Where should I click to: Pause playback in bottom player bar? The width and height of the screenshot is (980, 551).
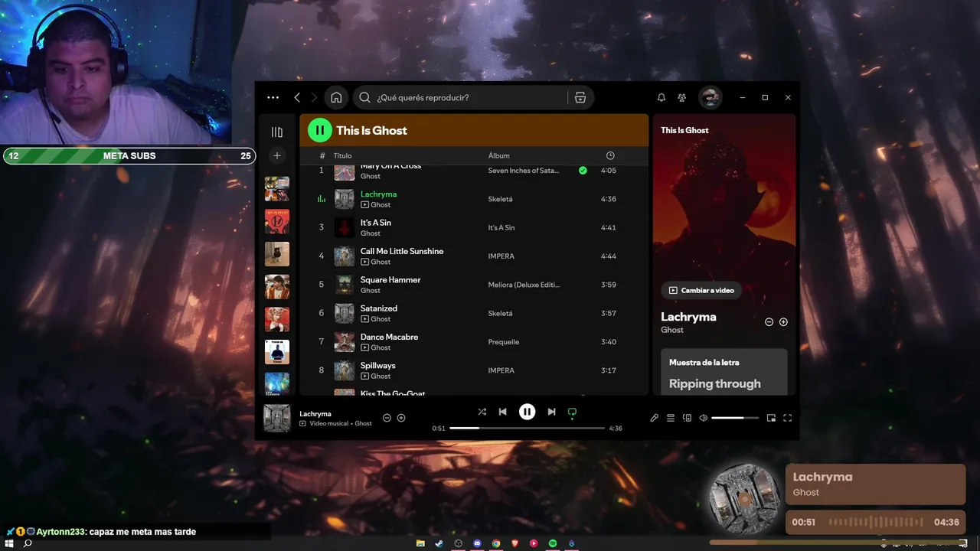(x=528, y=412)
